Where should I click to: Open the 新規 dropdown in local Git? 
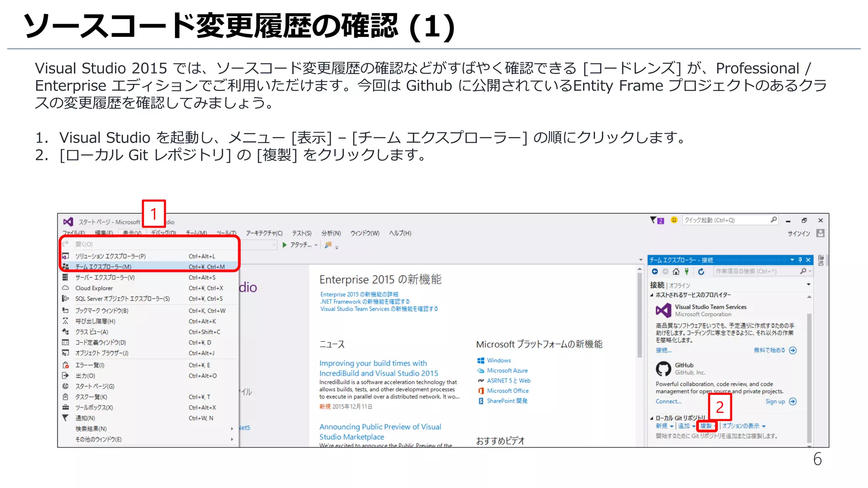(671, 427)
